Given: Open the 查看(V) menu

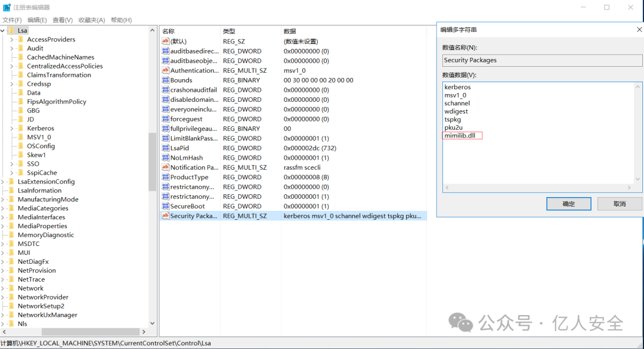Looking at the screenshot, I should coord(63,20).
